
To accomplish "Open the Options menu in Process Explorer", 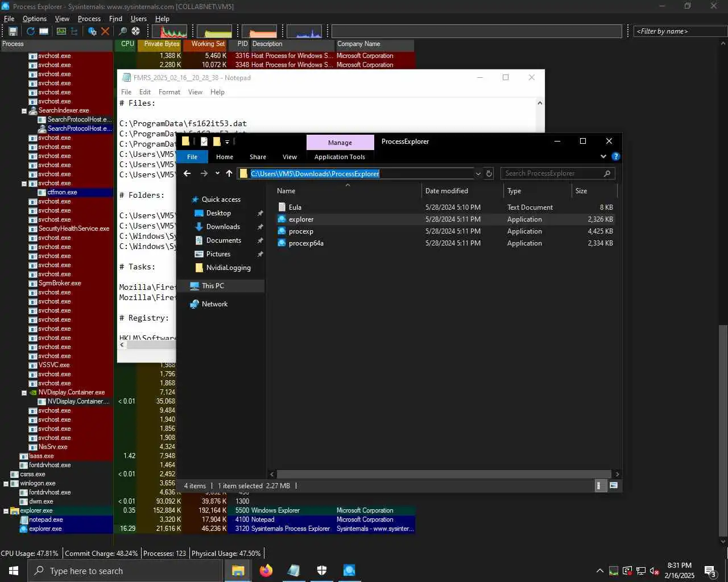I will coord(35,19).
